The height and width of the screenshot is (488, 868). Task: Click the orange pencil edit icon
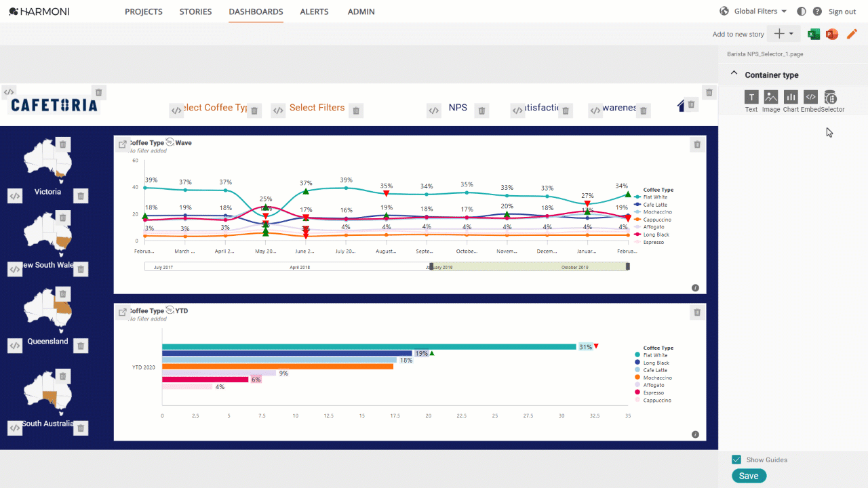pos(852,34)
